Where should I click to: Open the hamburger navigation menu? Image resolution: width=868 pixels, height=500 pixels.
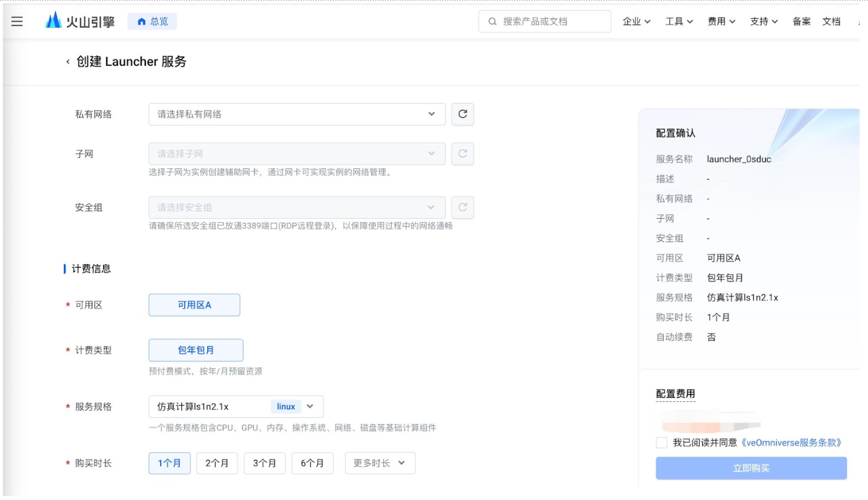17,22
